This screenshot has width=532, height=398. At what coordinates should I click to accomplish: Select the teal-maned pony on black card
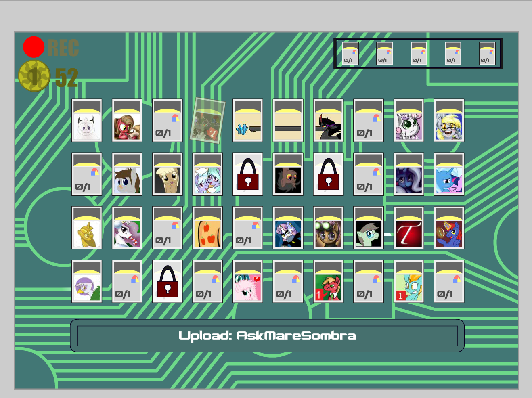[x=369, y=228]
